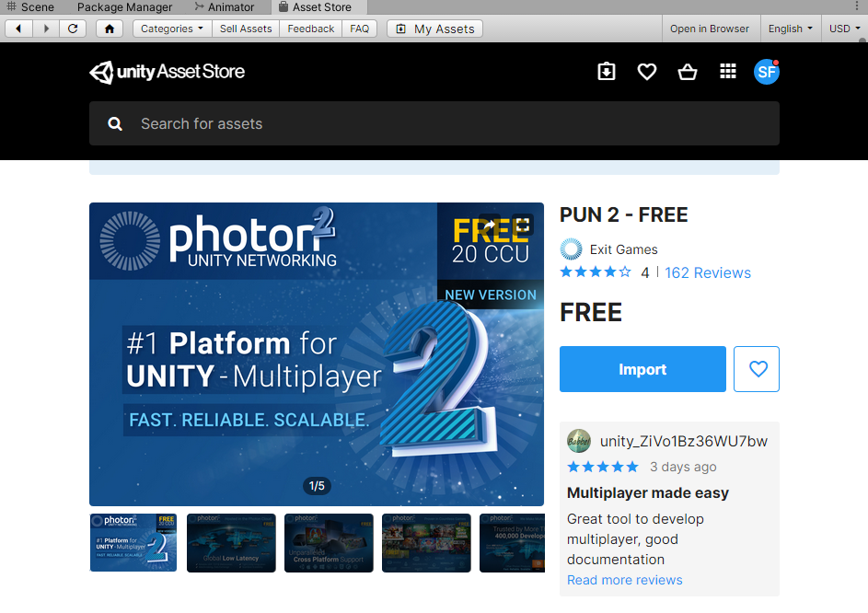Select the Cross Platform Support thumbnail
The height and width of the screenshot is (613, 868).
click(x=329, y=543)
